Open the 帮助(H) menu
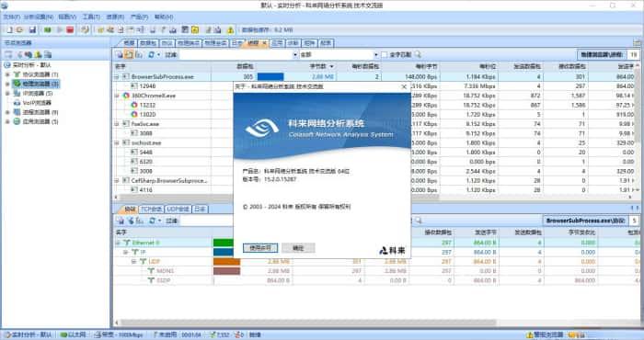 coord(164,17)
